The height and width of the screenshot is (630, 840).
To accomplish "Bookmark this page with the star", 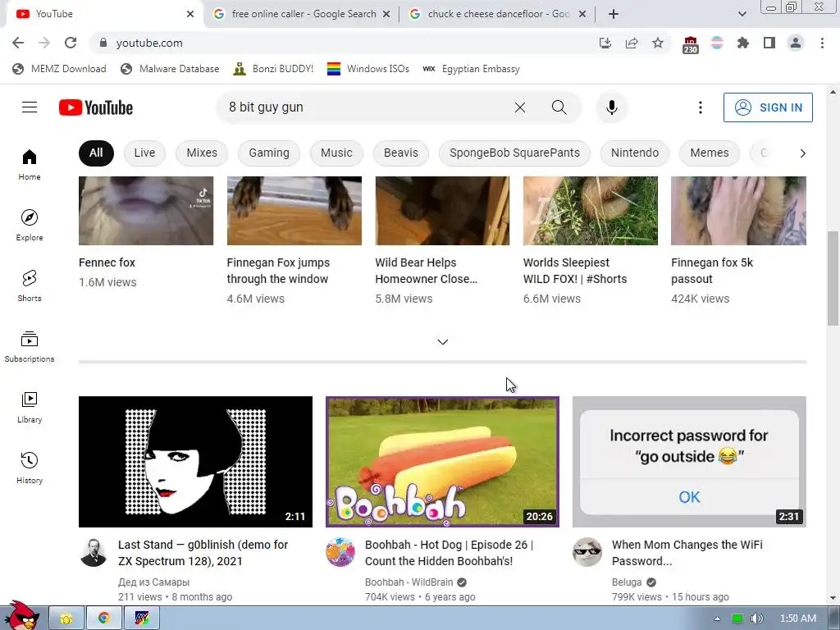I will [658, 43].
